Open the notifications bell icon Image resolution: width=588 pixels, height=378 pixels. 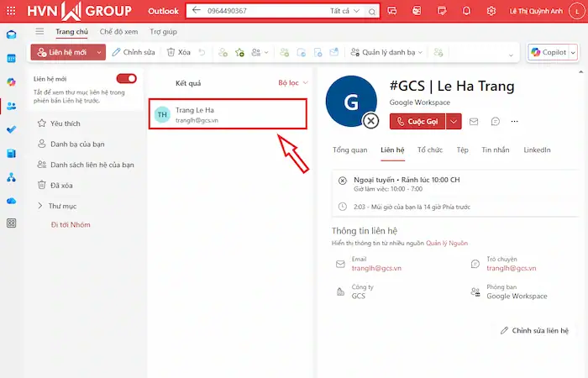point(465,11)
